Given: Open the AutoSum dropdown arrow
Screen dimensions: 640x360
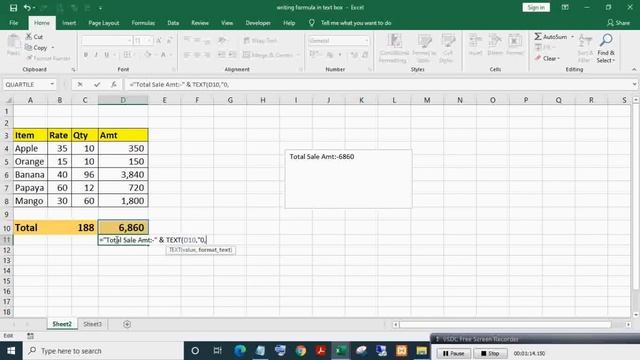Looking at the screenshot, I should [572, 37].
